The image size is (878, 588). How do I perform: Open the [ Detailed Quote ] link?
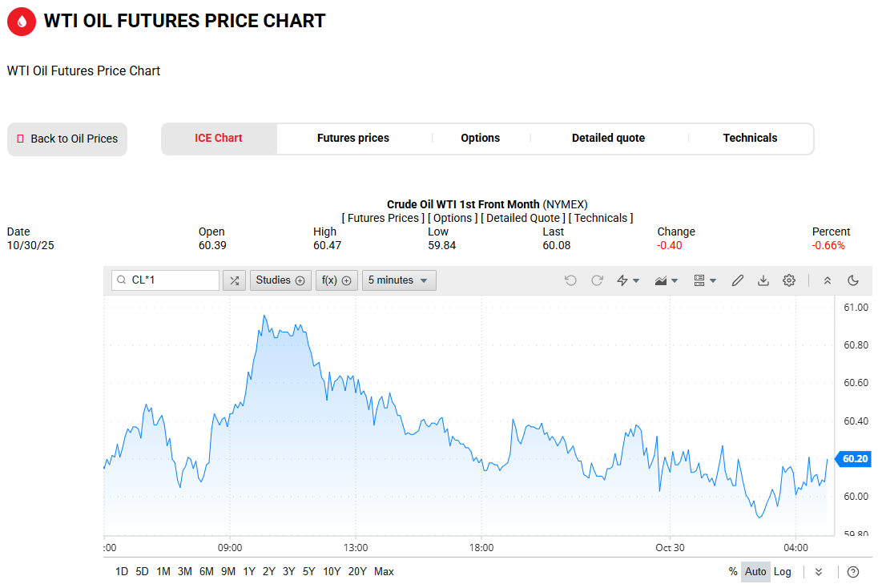pyautogui.click(x=522, y=218)
